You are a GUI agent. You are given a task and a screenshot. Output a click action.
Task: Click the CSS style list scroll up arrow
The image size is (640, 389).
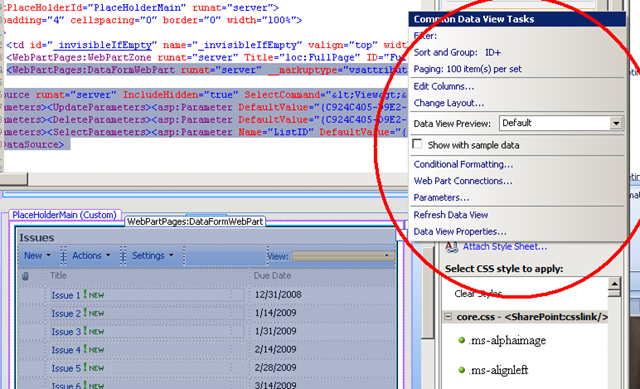[614, 283]
